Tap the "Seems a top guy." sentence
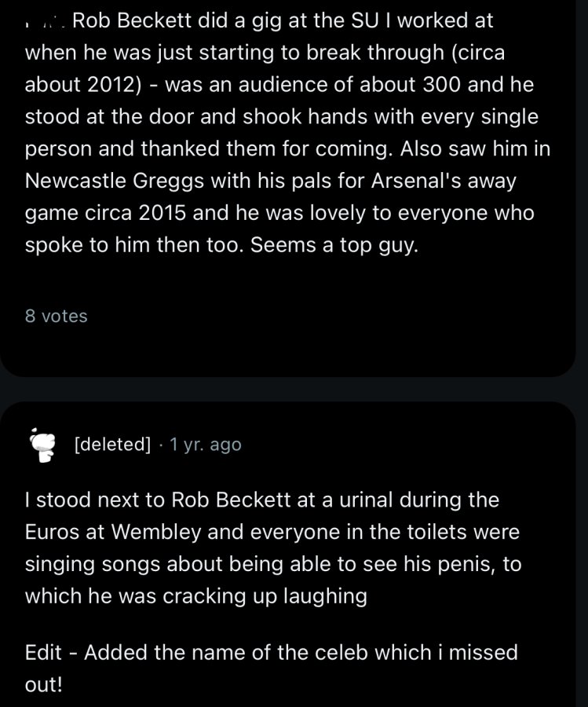 point(334,245)
